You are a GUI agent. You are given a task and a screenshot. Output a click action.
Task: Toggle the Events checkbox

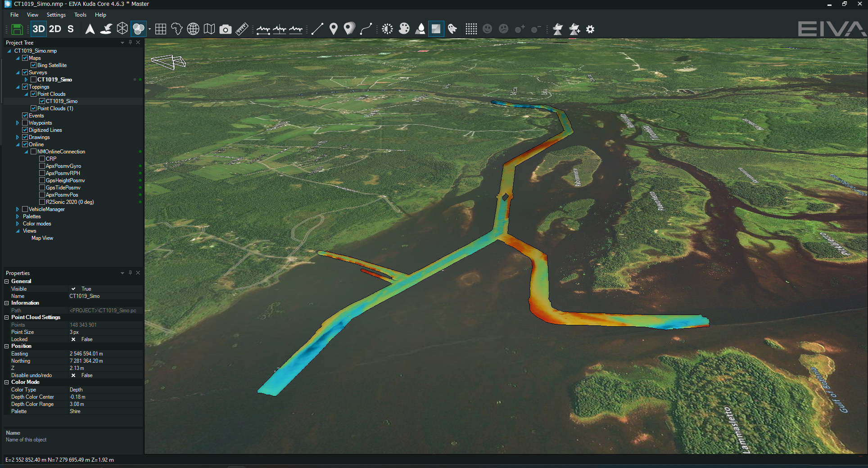[25, 116]
